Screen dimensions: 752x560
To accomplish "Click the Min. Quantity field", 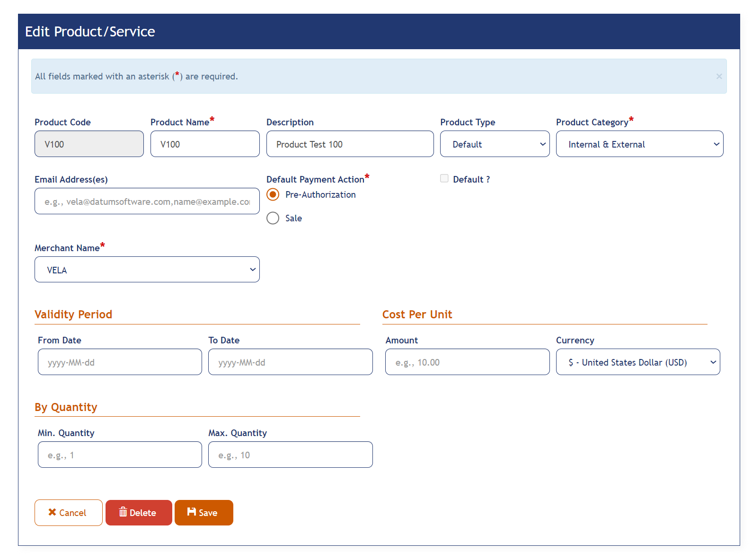I will [x=120, y=455].
